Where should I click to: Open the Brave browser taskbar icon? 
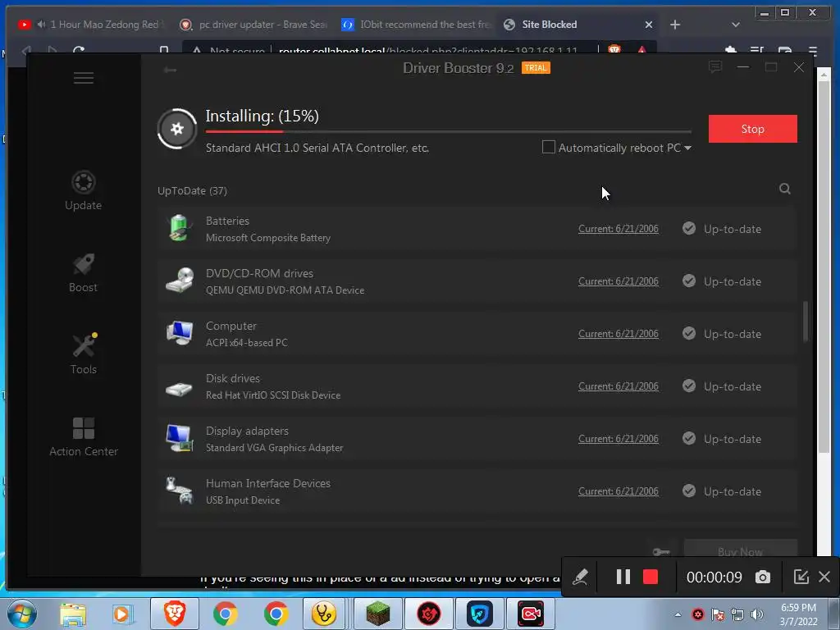click(175, 614)
